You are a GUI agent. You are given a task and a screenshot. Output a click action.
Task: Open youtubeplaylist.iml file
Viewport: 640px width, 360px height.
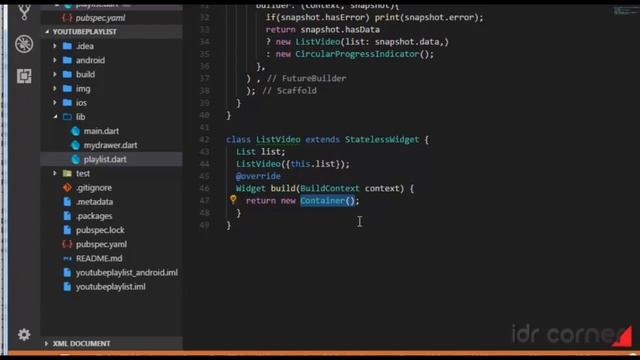(110, 287)
